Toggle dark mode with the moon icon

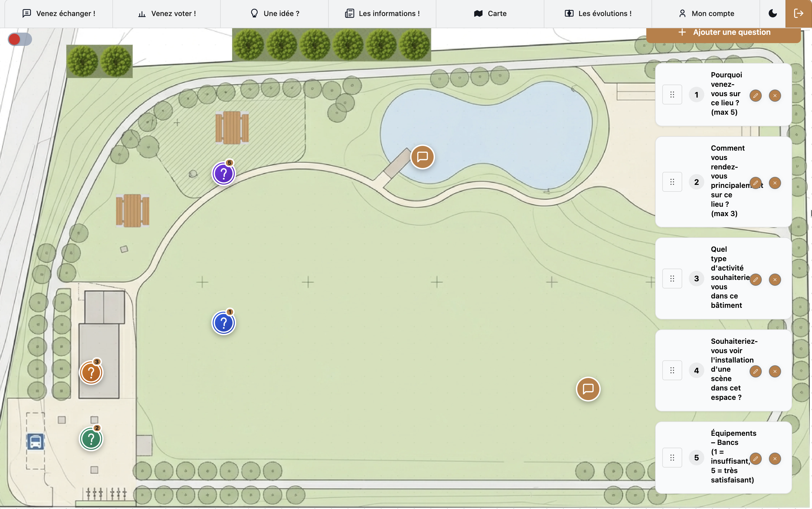pos(773,14)
